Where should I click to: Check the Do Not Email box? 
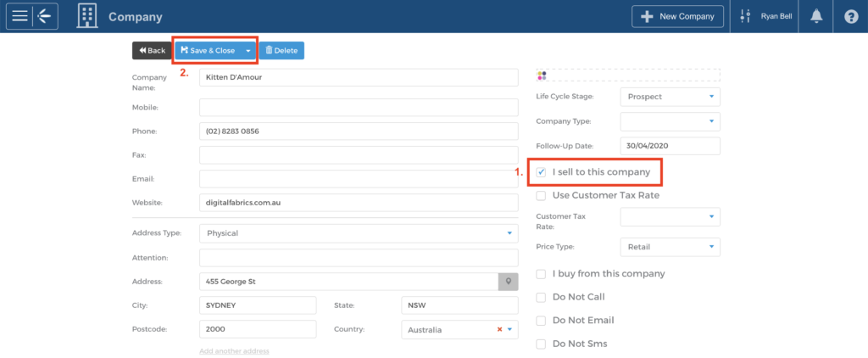click(542, 321)
